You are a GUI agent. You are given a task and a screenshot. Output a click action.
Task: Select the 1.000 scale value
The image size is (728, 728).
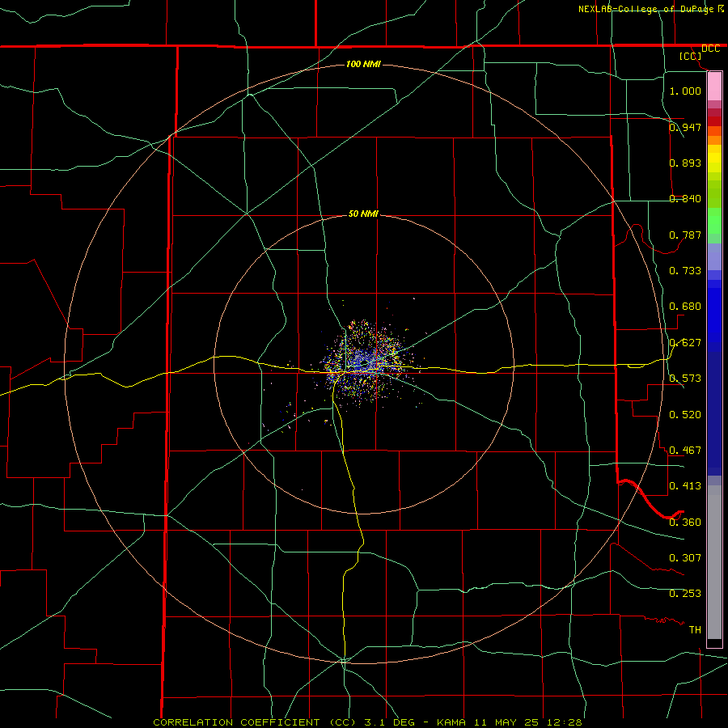[685, 91]
